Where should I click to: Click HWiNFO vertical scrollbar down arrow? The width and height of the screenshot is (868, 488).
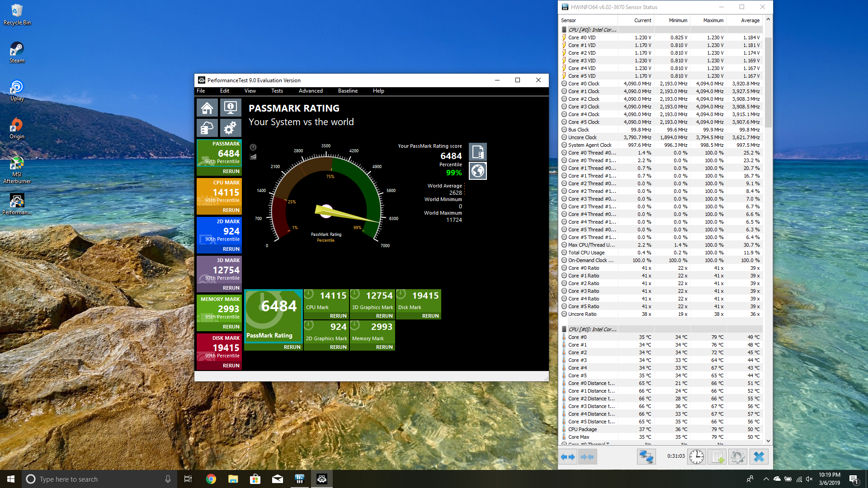(x=768, y=441)
